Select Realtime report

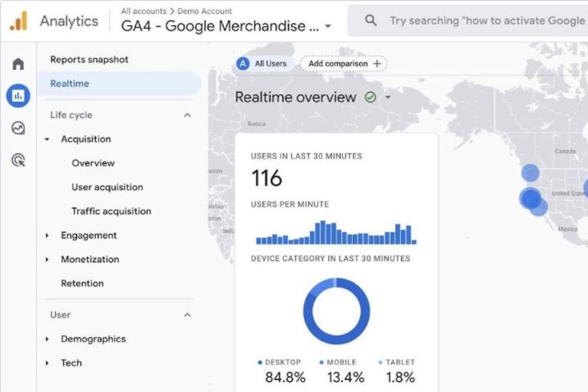[120, 84]
